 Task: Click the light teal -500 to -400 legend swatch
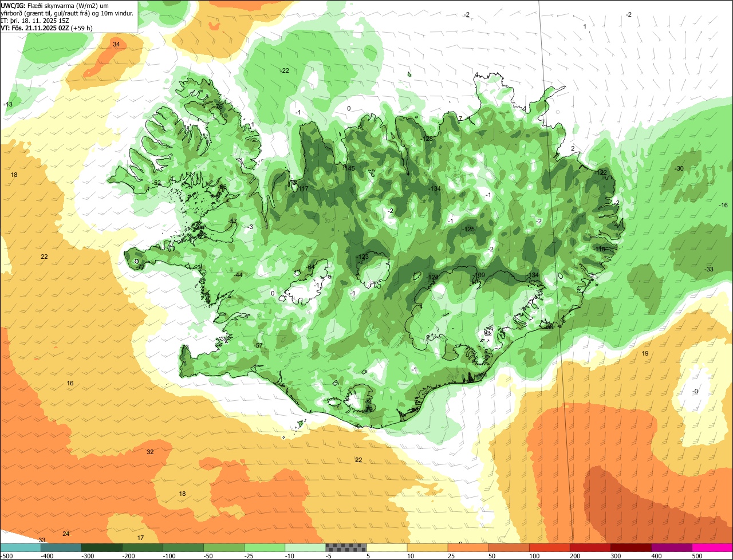(x=20, y=547)
